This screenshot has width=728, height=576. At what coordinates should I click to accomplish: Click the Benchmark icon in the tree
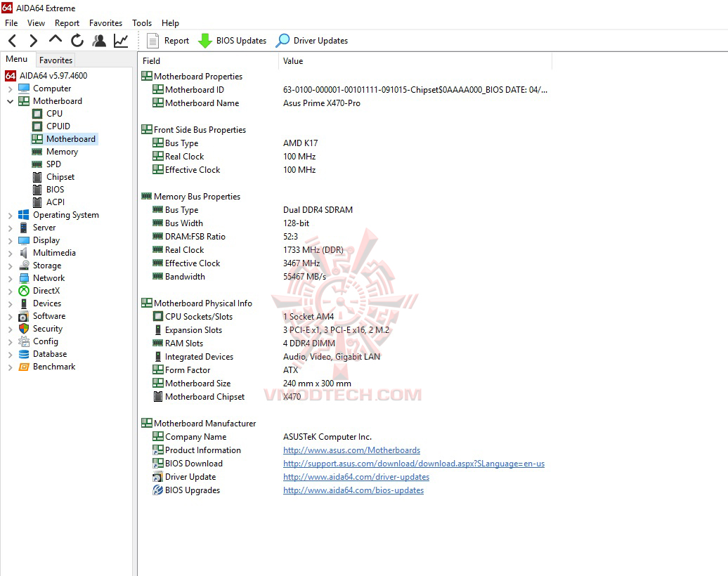24,367
